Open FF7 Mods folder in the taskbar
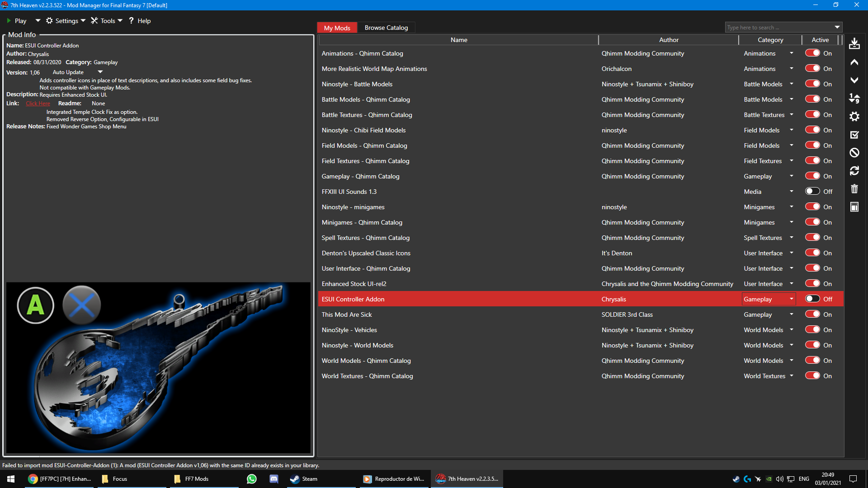Screen dimensions: 868x488 (x=204, y=479)
